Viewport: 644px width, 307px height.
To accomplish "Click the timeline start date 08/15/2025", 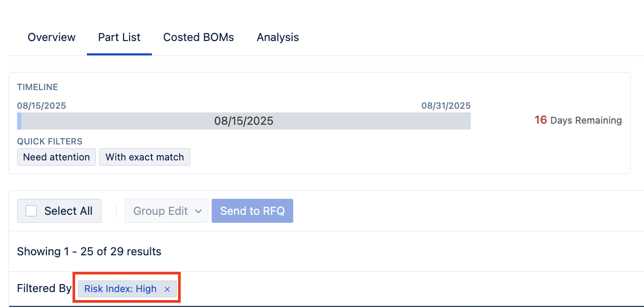I will (x=42, y=106).
